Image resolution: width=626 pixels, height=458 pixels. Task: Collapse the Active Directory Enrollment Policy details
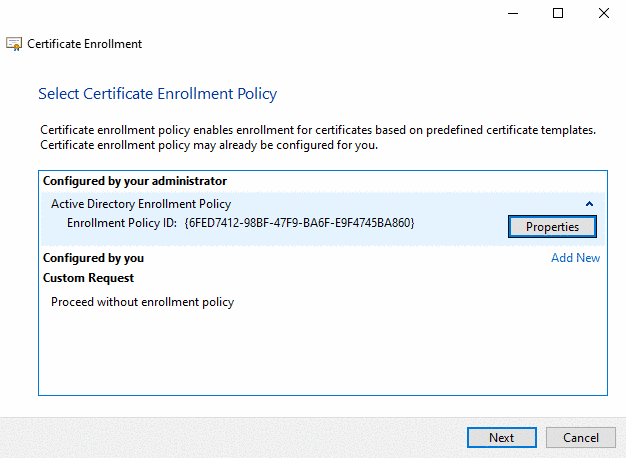589,204
